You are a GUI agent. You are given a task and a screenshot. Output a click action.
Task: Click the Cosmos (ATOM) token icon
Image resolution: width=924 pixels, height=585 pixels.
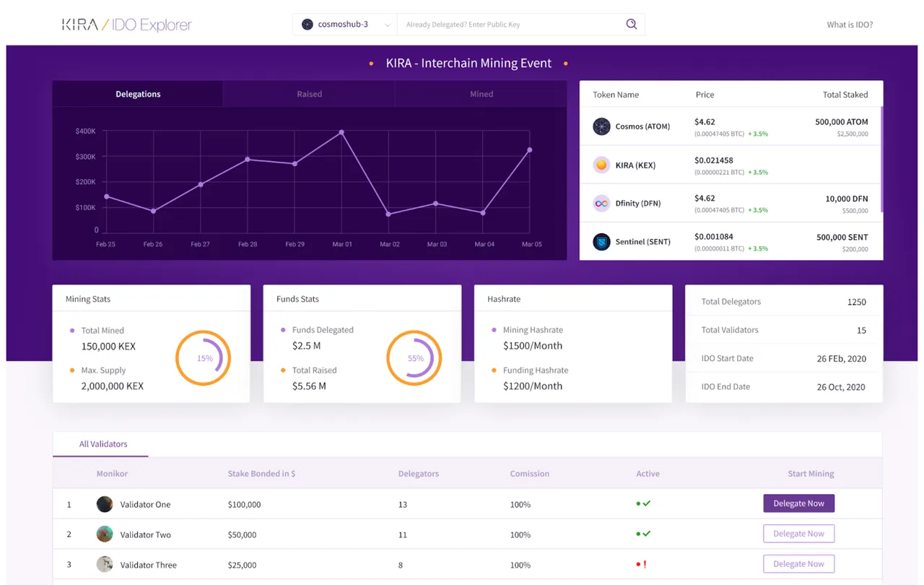coord(601,126)
